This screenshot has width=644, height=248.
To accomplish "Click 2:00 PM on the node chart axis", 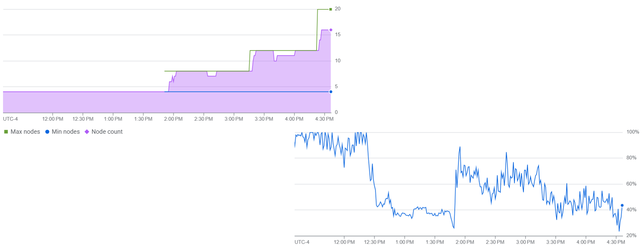I will (173, 119).
